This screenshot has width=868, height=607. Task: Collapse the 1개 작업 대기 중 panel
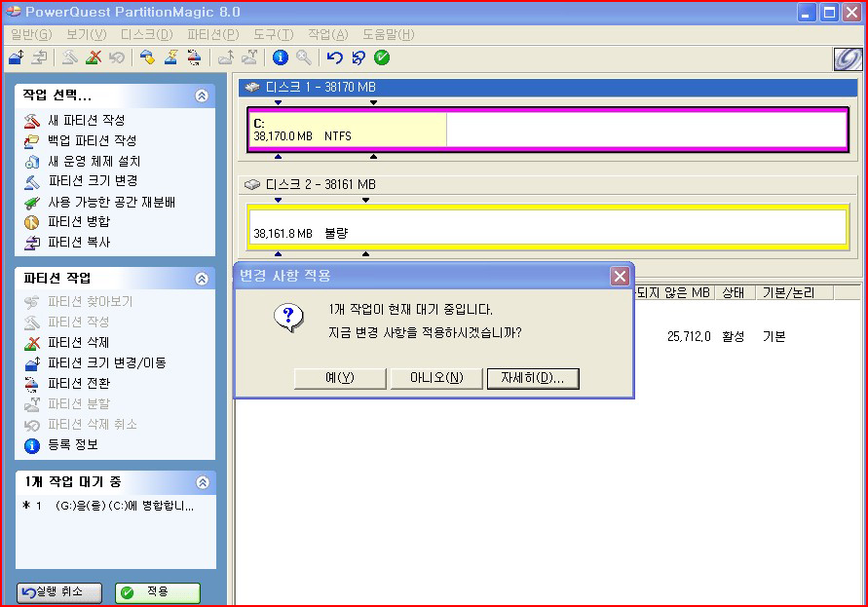[x=203, y=482]
